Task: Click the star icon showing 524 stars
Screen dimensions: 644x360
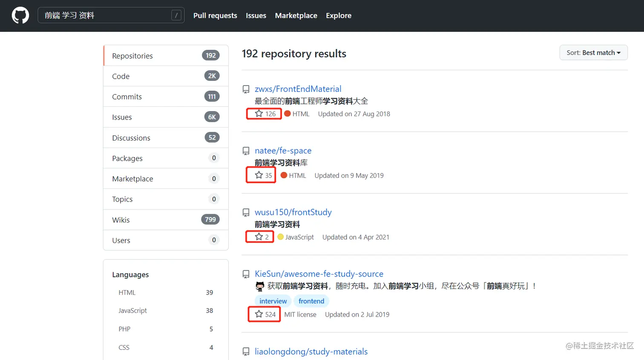Action: click(259, 314)
